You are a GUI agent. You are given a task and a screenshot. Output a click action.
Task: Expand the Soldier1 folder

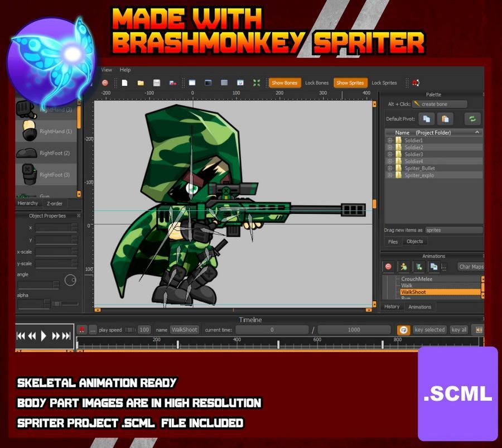[390, 141]
